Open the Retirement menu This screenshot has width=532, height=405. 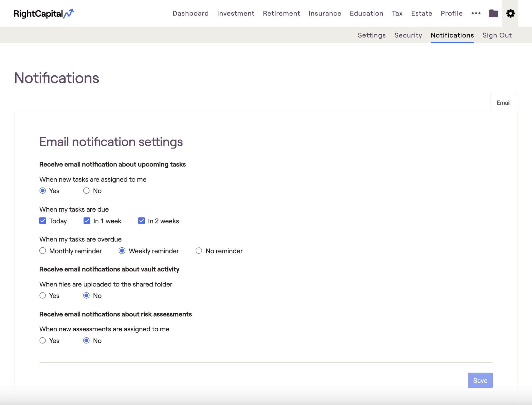(282, 13)
